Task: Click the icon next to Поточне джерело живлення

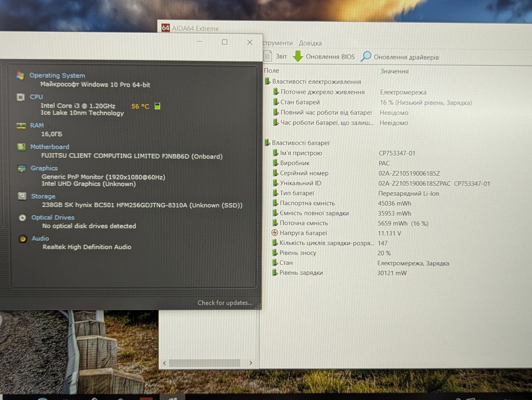Action: pyautogui.click(x=276, y=91)
